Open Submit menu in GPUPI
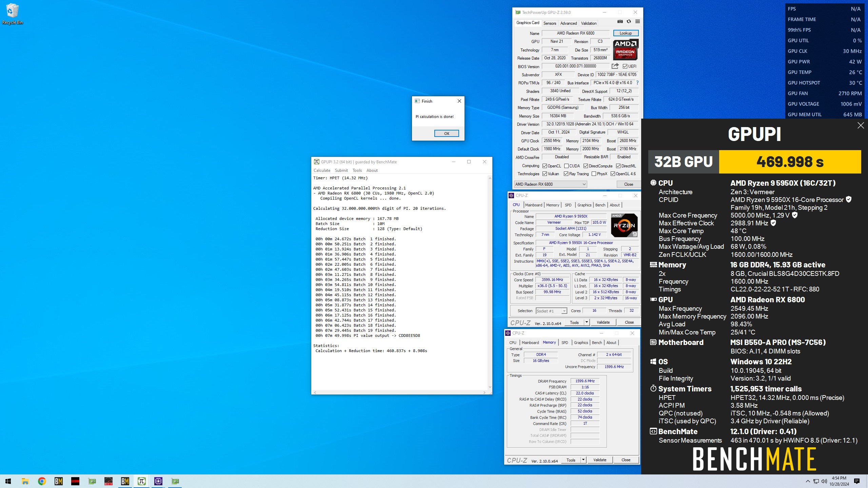Image resolution: width=868 pixels, height=488 pixels. [341, 170]
